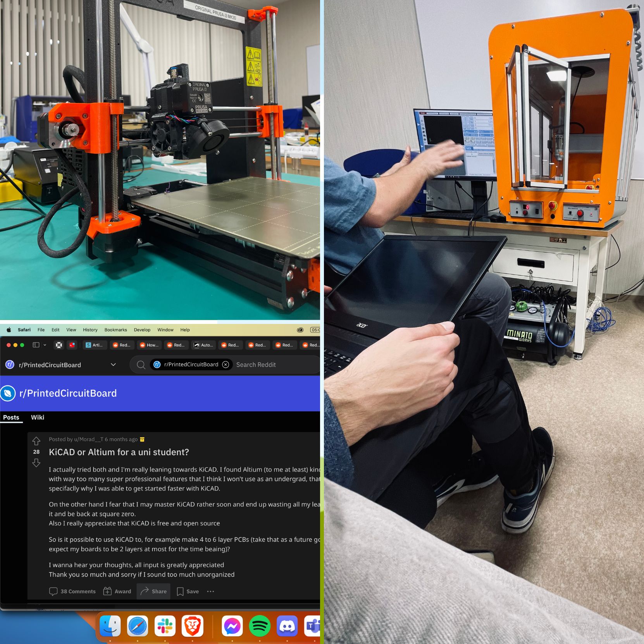The height and width of the screenshot is (644, 644).
Task: Open the Help menu
Action: pyautogui.click(x=185, y=330)
